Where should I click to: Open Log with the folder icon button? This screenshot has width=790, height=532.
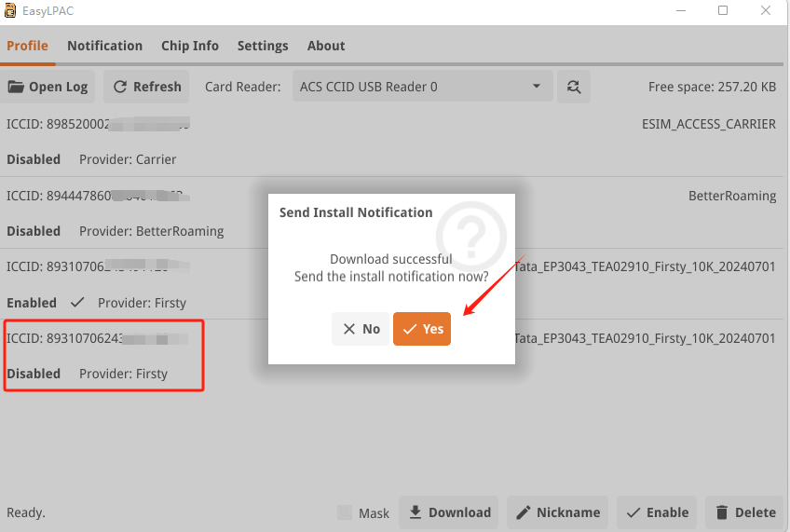[48, 87]
